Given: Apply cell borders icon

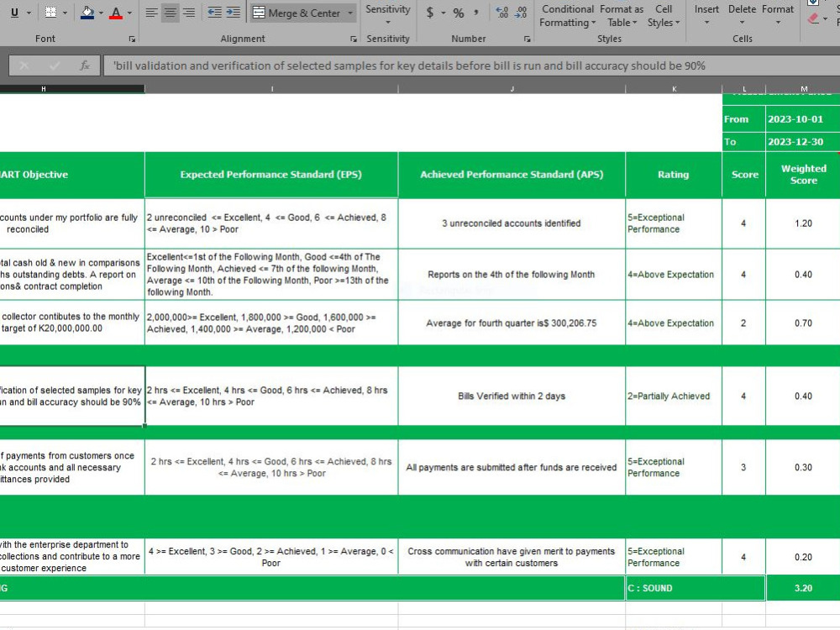Looking at the screenshot, I should pyautogui.click(x=51, y=13).
